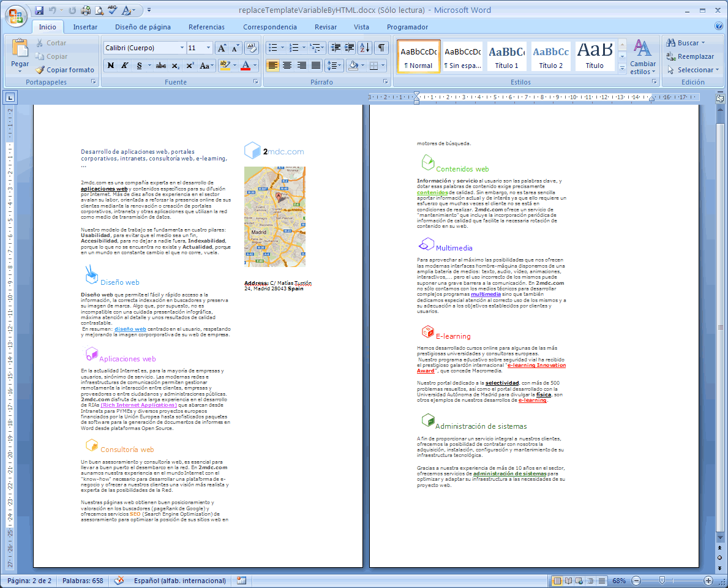Screen dimensions: 728x588
Task: Run the spelling check icon in quick access toolbar
Action: [x=113, y=10]
